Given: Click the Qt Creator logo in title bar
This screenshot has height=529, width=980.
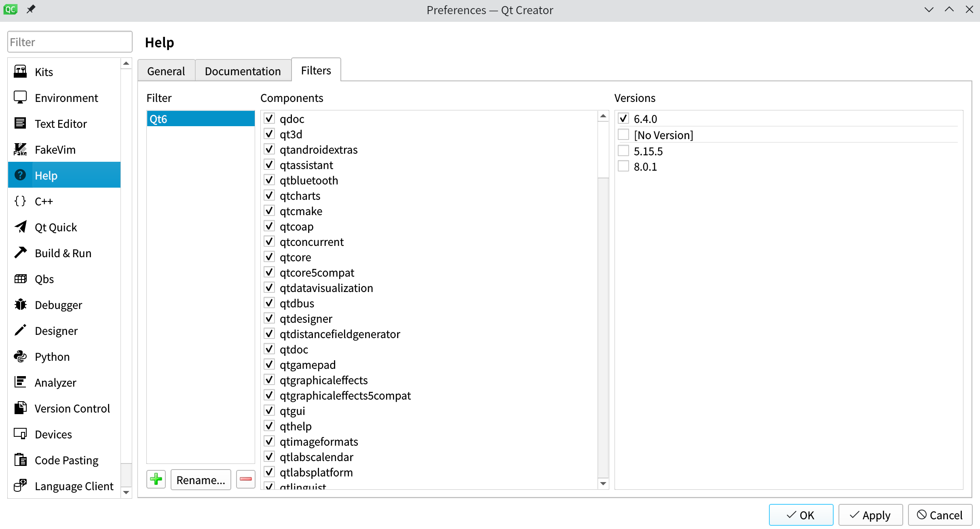Looking at the screenshot, I should (x=11, y=9).
